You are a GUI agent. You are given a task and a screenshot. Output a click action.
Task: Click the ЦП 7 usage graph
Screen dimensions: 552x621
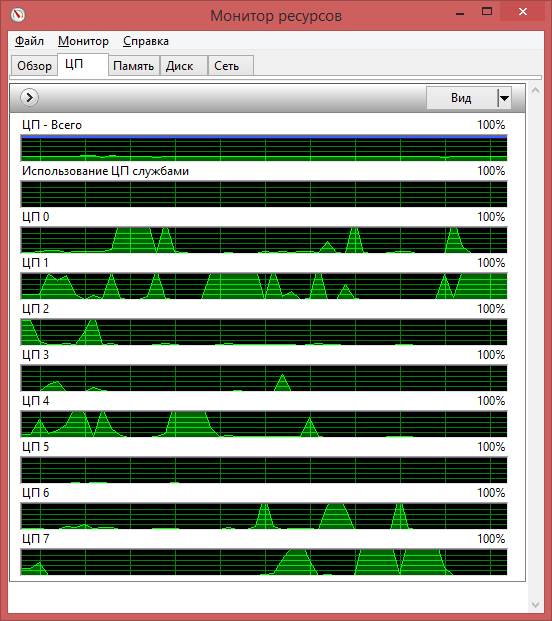(264, 562)
